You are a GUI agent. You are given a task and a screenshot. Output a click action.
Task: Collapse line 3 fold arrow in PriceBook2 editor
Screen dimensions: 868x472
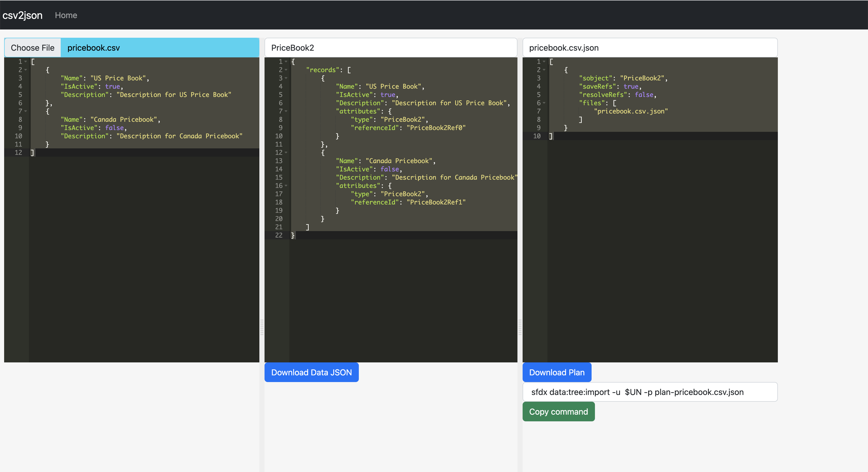click(286, 78)
